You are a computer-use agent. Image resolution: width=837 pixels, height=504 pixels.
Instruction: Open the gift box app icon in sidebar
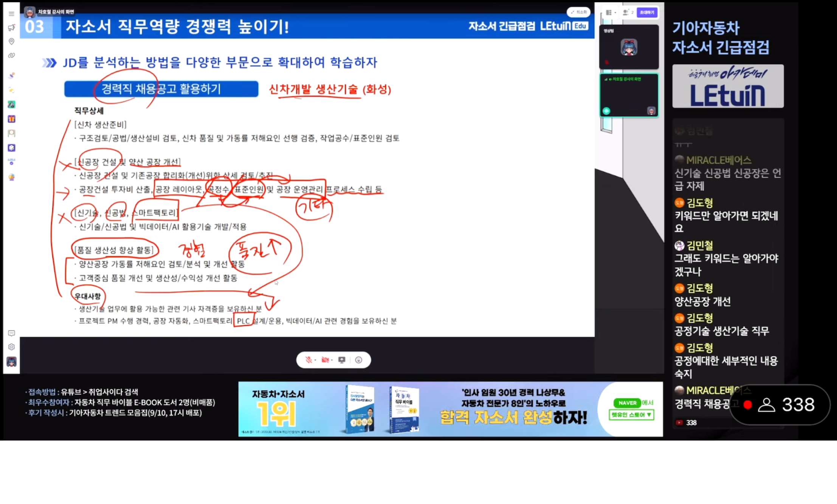coord(11,119)
